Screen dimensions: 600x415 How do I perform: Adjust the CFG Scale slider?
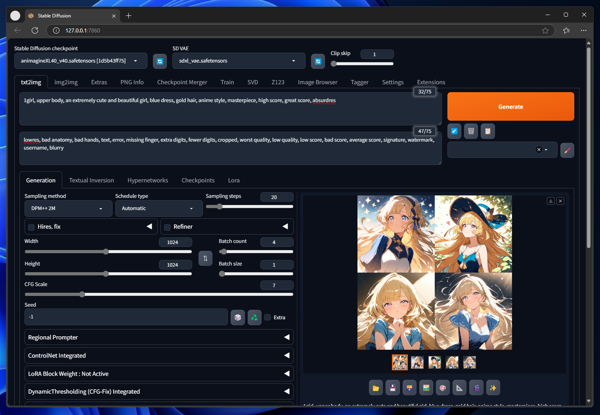159,294
